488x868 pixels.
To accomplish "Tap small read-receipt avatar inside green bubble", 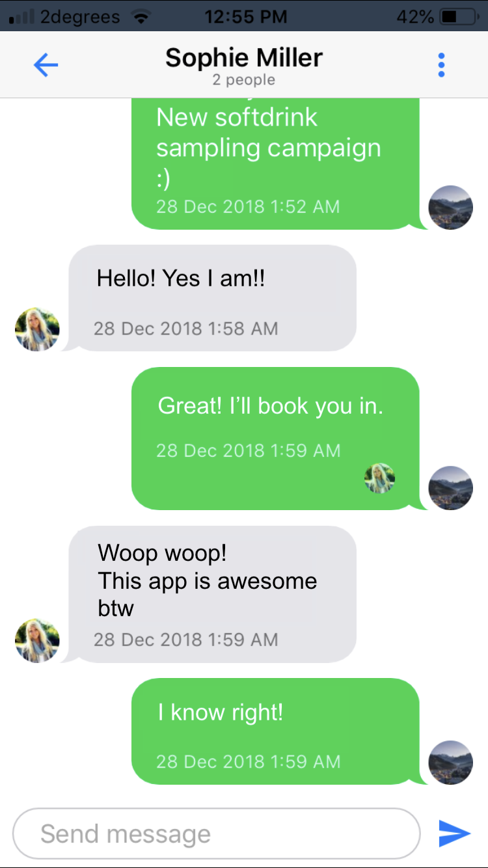I will (380, 478).
